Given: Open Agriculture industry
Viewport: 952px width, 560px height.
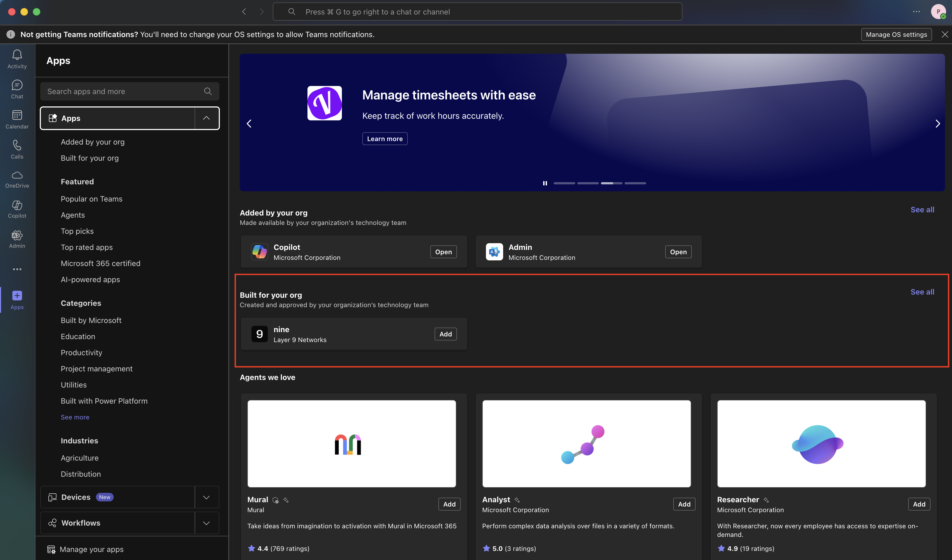Looking at the screenshot, I should tap(80, 458).
